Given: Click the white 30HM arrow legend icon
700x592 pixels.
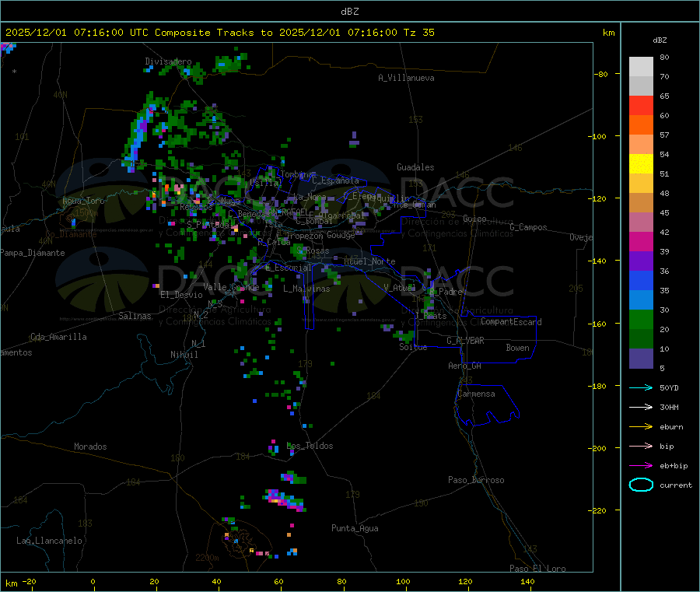Looking at the screenshot, I should tap(641, 407).
